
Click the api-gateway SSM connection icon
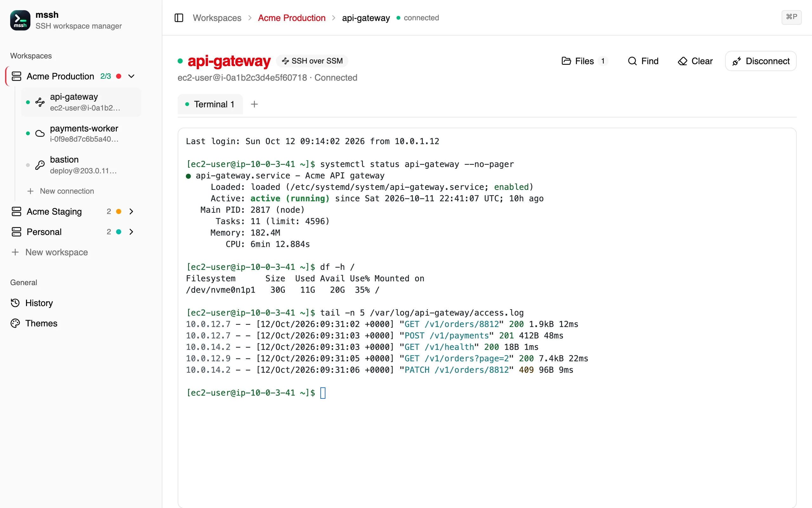40,102
